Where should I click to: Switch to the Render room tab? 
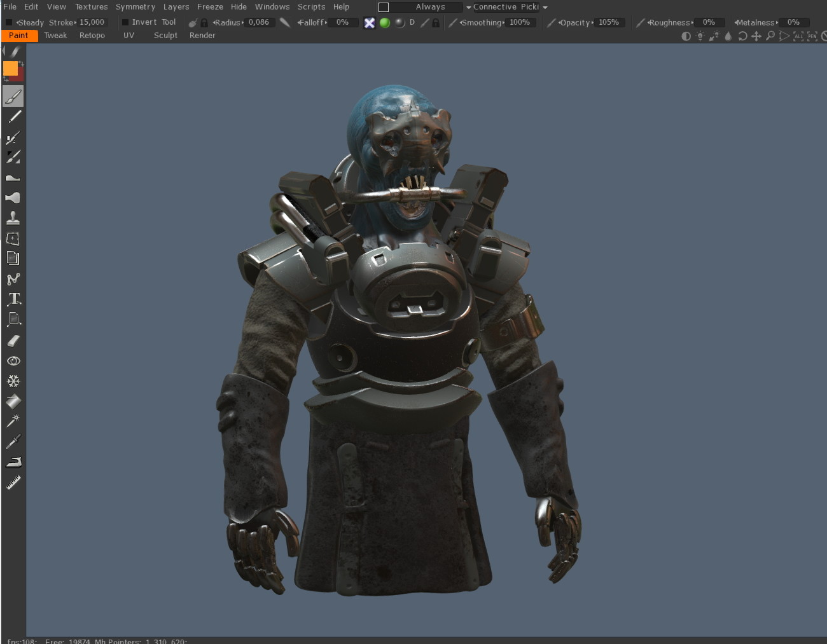[202, 36]
